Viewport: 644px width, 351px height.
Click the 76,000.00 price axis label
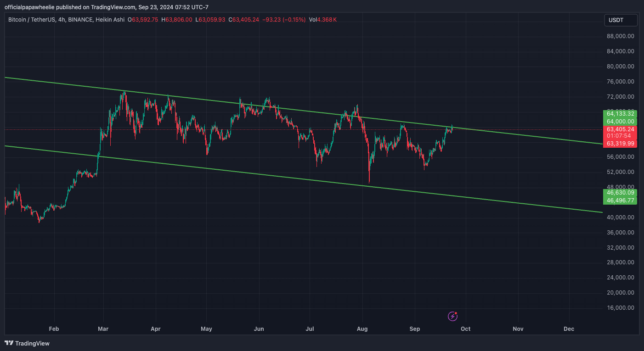coord(621,82)
